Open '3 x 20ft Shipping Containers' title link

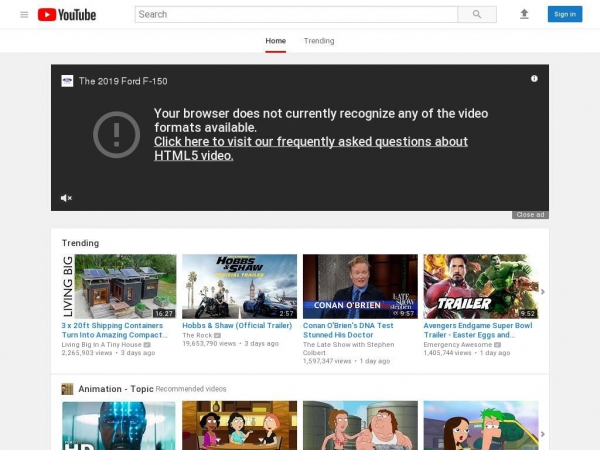(115, 330)
